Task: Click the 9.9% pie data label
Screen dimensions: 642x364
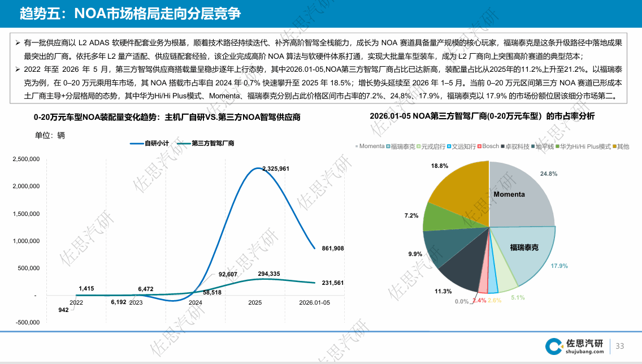Action: click(415, 254)
